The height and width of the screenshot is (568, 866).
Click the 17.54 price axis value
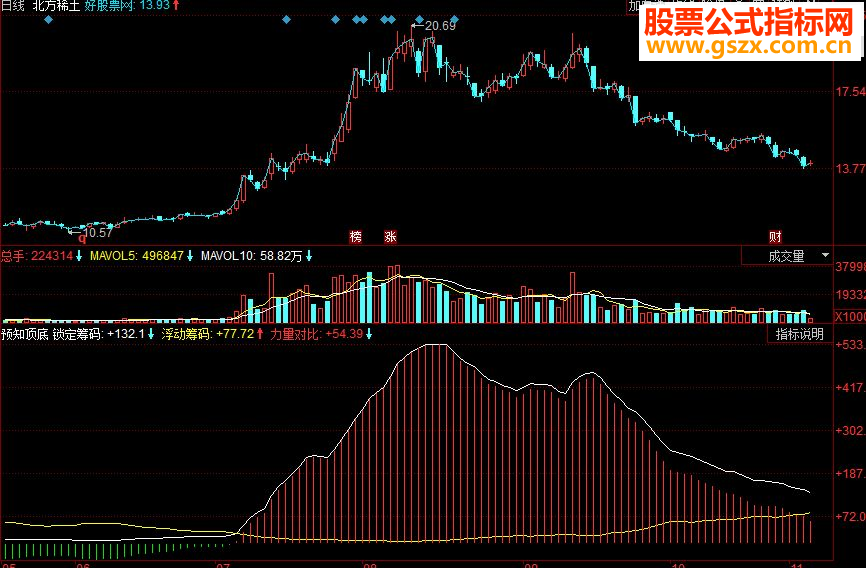pyautogui.click(x=850, y=92)
